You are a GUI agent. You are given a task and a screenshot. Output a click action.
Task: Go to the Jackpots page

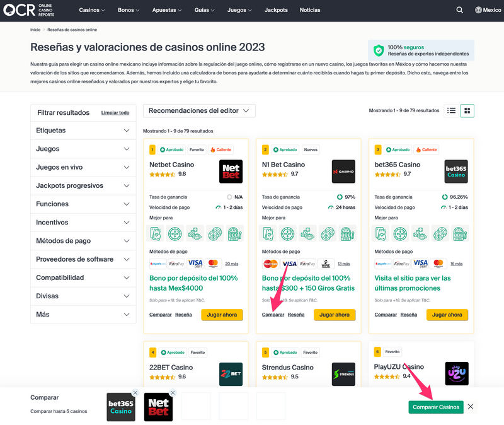(276, 10)
